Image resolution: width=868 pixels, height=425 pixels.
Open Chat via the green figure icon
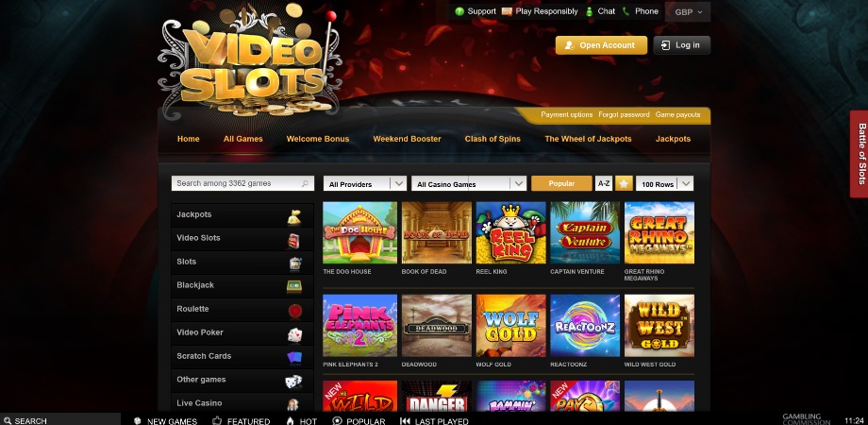point(589,11)
